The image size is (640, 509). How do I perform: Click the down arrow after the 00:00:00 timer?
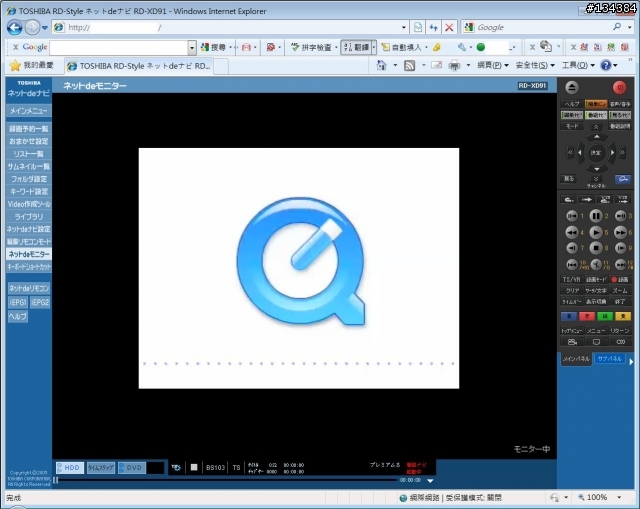(430, 481)
